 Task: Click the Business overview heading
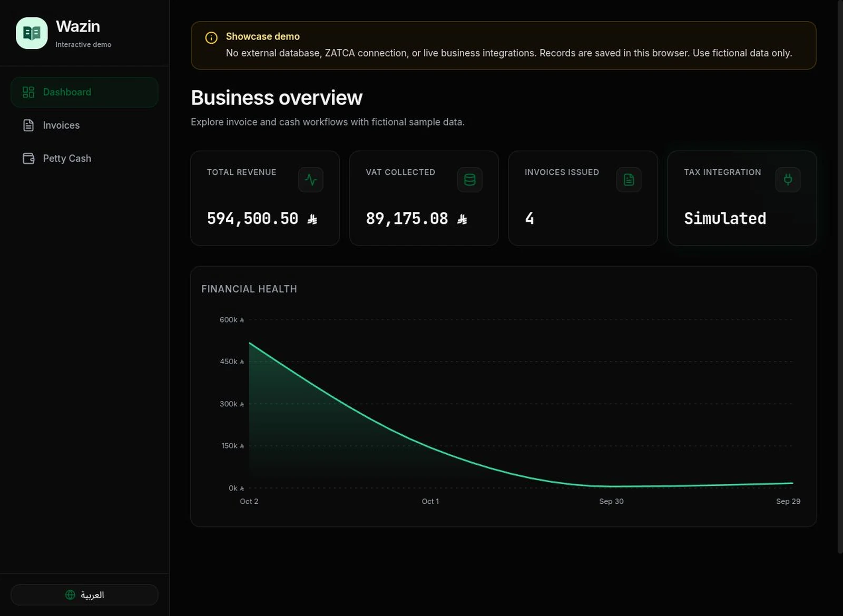pyautogui.click(x=277, y=98)
